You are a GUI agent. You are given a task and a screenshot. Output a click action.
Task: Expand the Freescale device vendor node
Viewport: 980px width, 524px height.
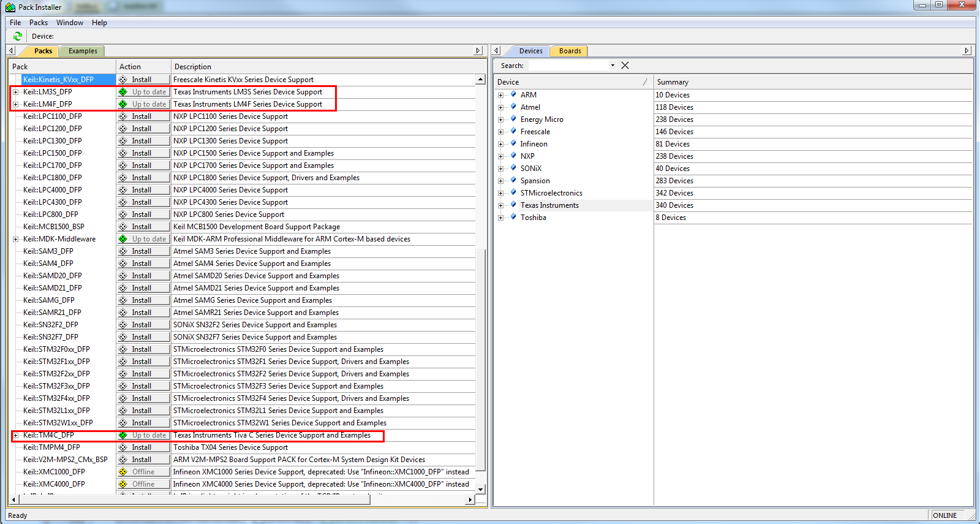tap(500, 132)
